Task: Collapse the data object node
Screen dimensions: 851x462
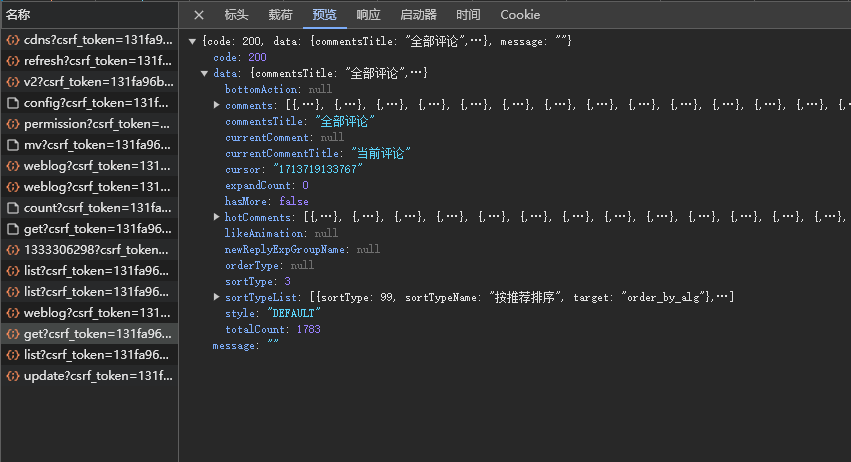Action: point(205,74)
